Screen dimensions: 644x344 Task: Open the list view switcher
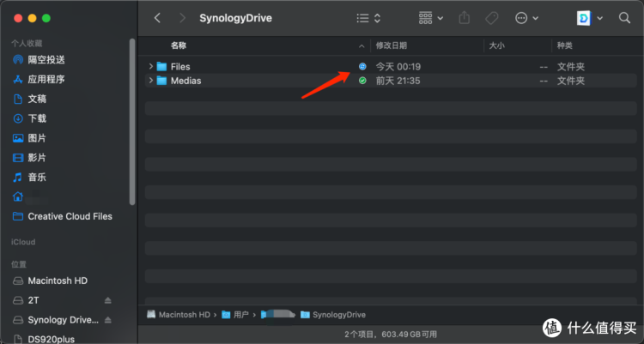pyautogui.click(x=368, y=18)
